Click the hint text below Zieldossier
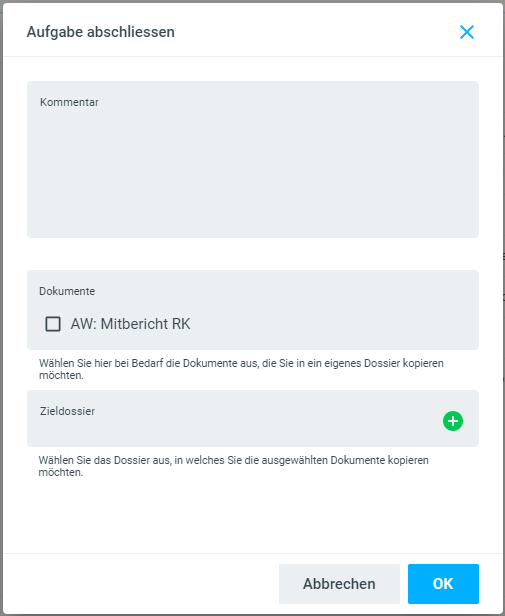 [233, 466]
